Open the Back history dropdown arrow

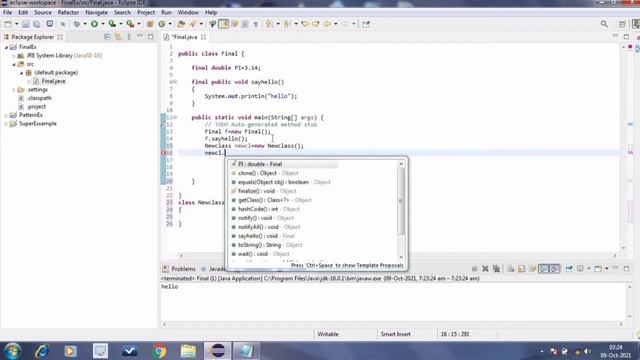click(x=336, y=24)
